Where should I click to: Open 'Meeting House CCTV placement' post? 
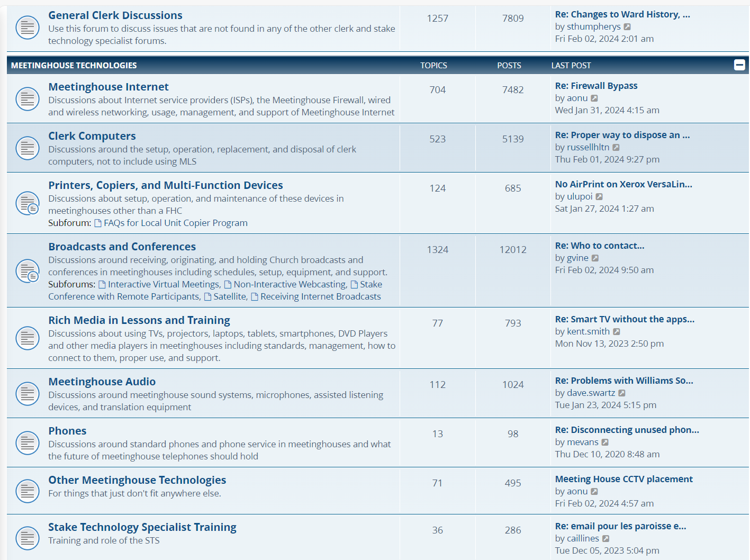[624, 479]
